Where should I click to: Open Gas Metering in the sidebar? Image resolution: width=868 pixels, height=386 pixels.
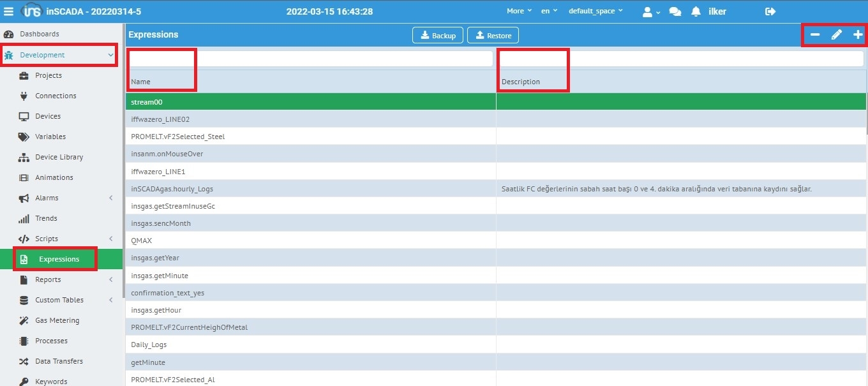click(57, 320)
